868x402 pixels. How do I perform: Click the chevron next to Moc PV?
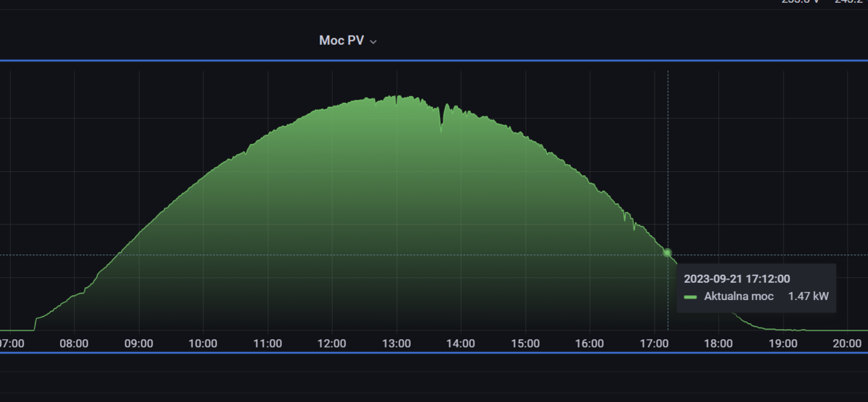(x=373, y=42)
